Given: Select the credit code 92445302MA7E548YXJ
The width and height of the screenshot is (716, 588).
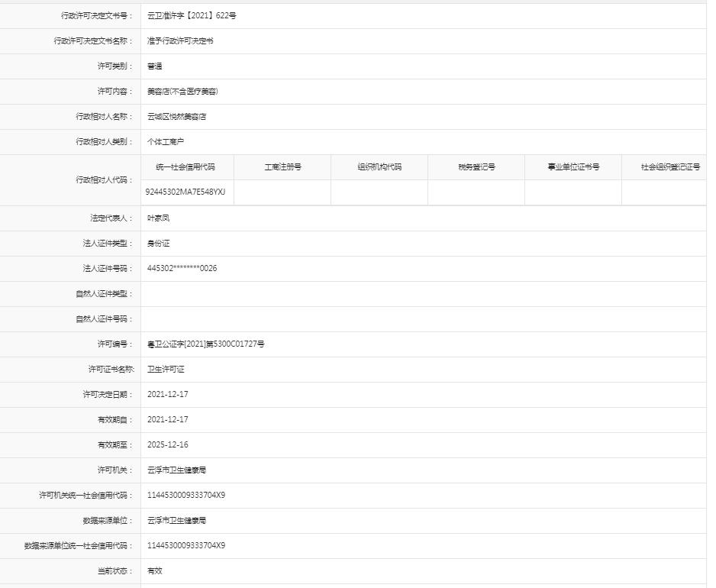Looking at the screenshot, I should [185, 192].
